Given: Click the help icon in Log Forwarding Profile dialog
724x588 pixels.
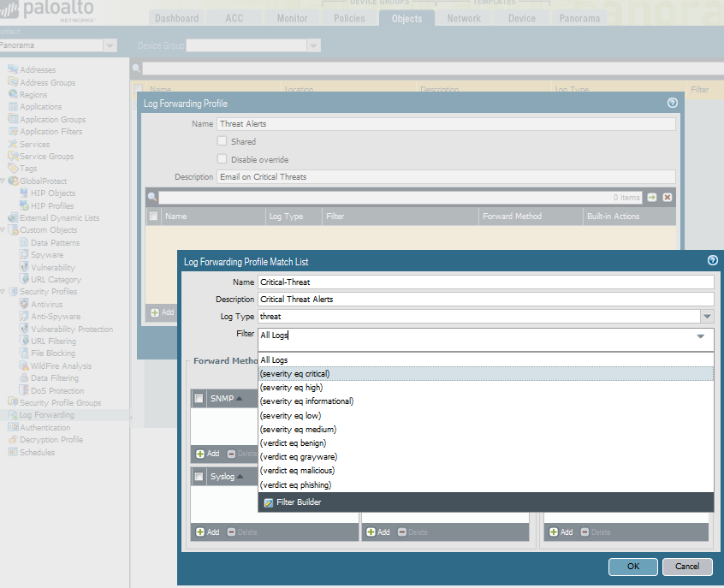Looking at the screenshot, I should [673, 103].
